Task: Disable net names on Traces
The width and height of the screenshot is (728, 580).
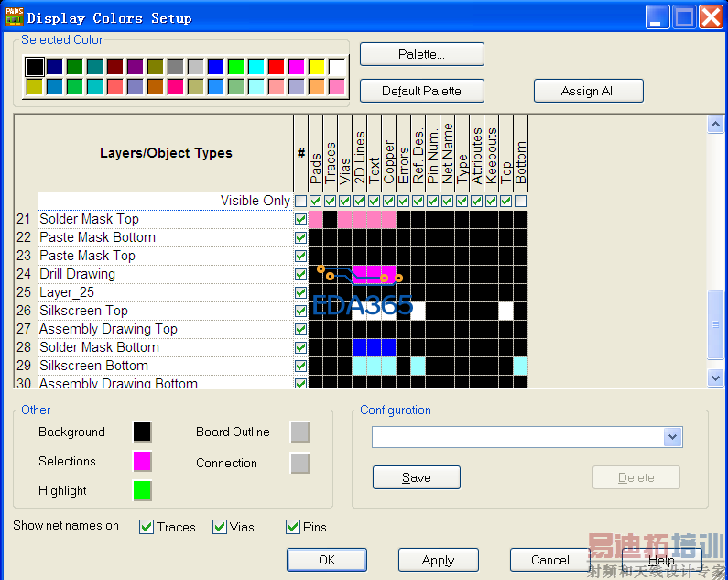Action: click(147, 527)
